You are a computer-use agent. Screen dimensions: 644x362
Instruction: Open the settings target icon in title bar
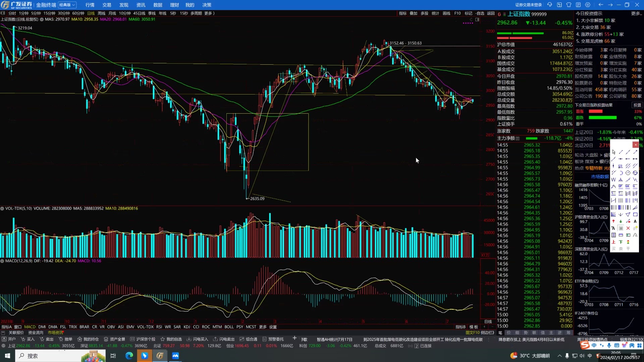tap(587, 5)
